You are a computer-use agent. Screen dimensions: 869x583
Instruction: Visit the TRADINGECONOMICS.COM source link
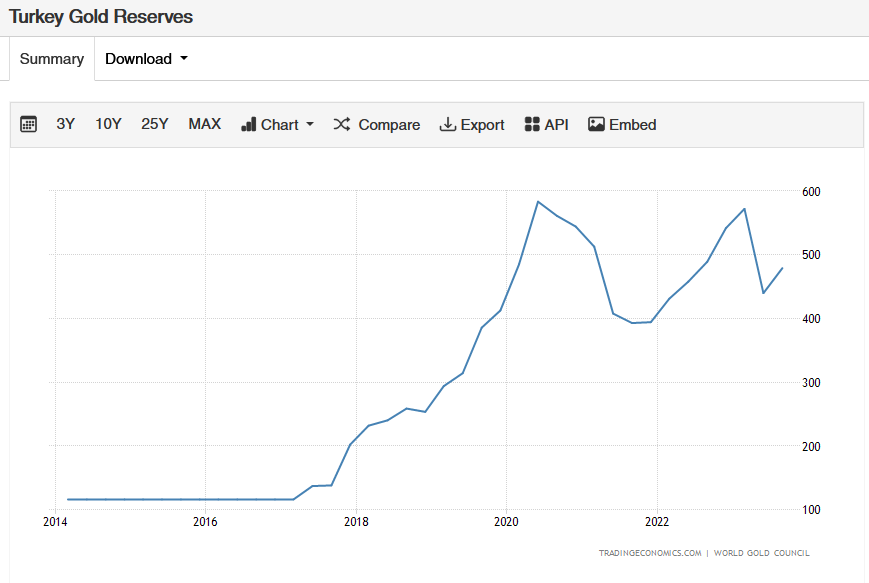click(x=651, y=553)
